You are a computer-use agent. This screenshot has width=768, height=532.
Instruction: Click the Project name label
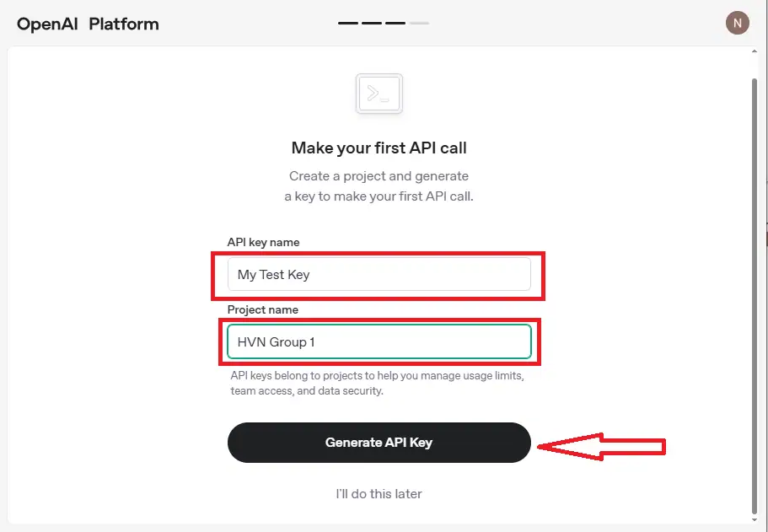click(263, 309)
